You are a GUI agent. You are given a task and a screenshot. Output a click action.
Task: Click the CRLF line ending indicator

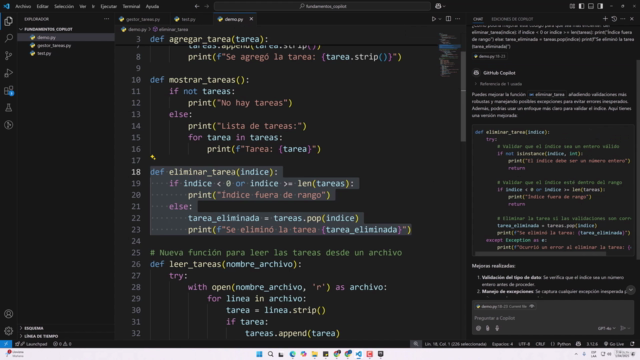tap(540, 344)
